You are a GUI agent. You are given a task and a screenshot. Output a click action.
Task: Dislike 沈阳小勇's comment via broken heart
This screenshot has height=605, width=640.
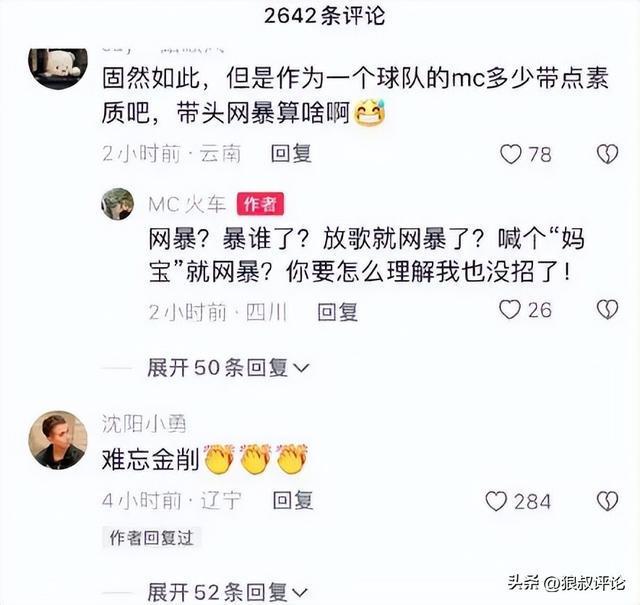607,501
